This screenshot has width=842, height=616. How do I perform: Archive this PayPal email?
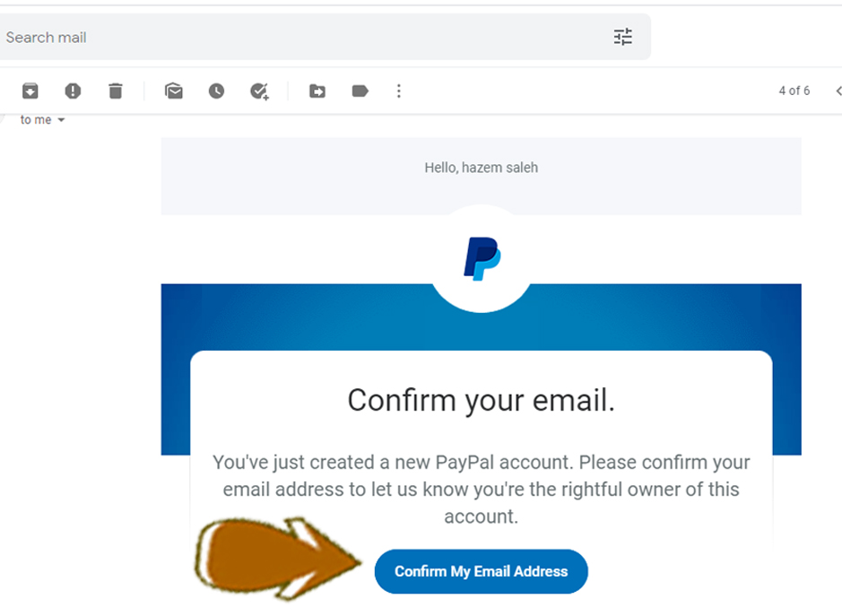[x=30, y=91]
